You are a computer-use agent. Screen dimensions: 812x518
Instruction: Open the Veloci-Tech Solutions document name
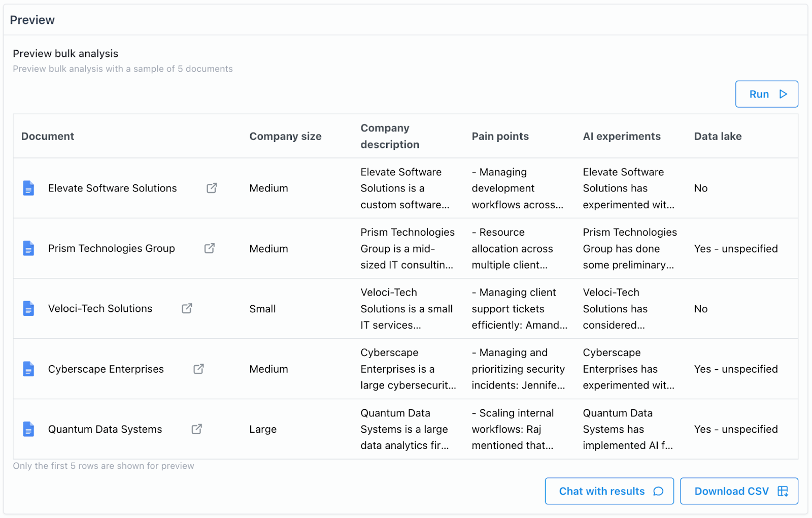(100, 308)
